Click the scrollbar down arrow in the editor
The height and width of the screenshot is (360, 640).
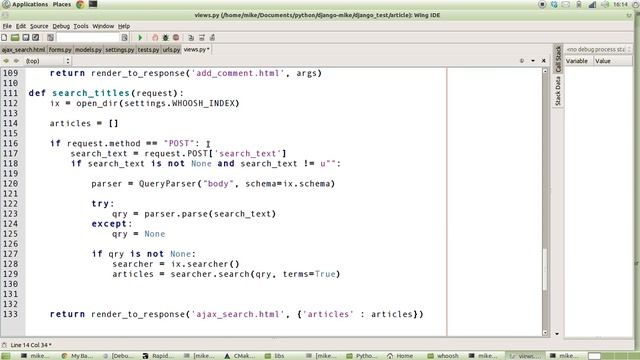pos(545,333)
